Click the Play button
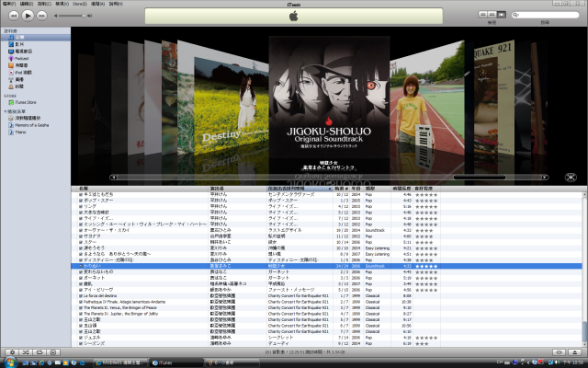588x368 pixels. [28, 16]
